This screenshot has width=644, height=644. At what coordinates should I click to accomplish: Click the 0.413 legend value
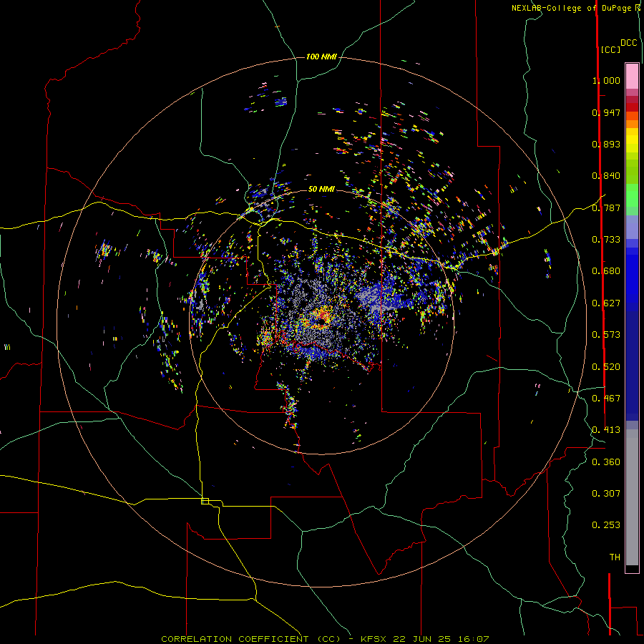[x=606, y=430]
